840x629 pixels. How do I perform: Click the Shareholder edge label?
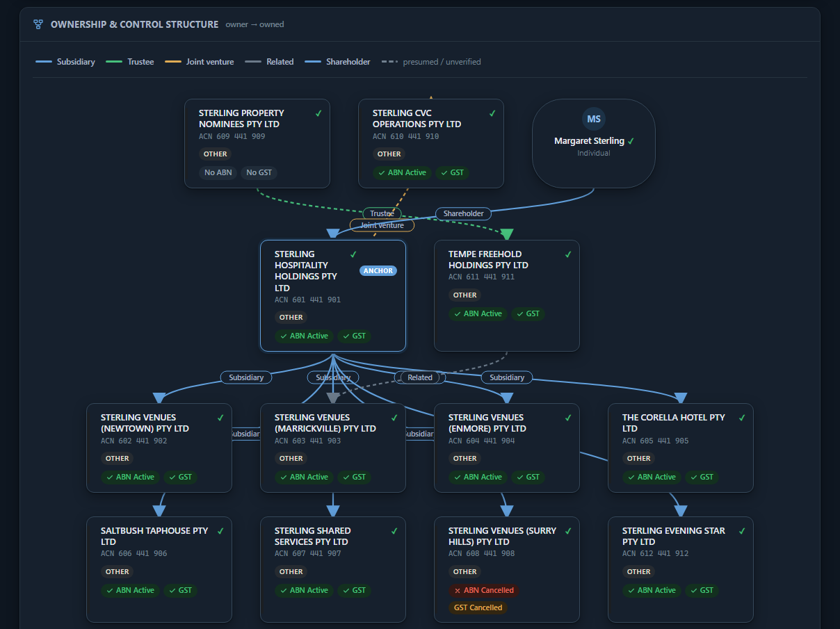click(464, 213)
